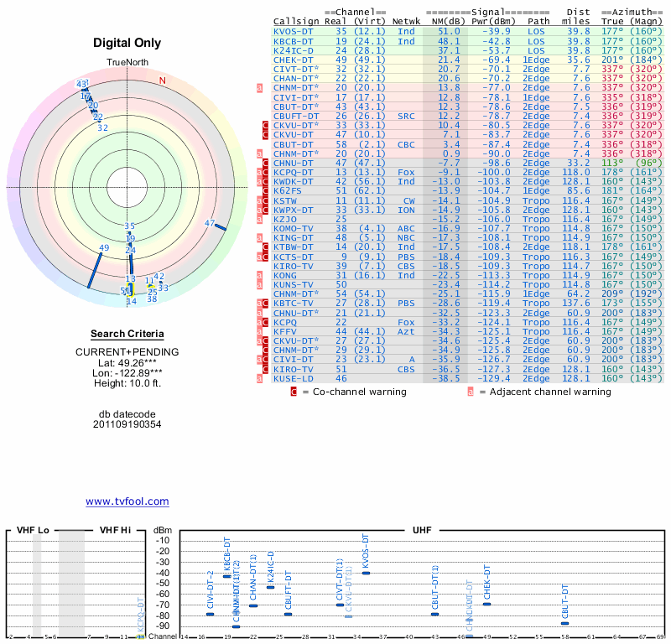Open the www.tvfool.com link

point(127,501)
